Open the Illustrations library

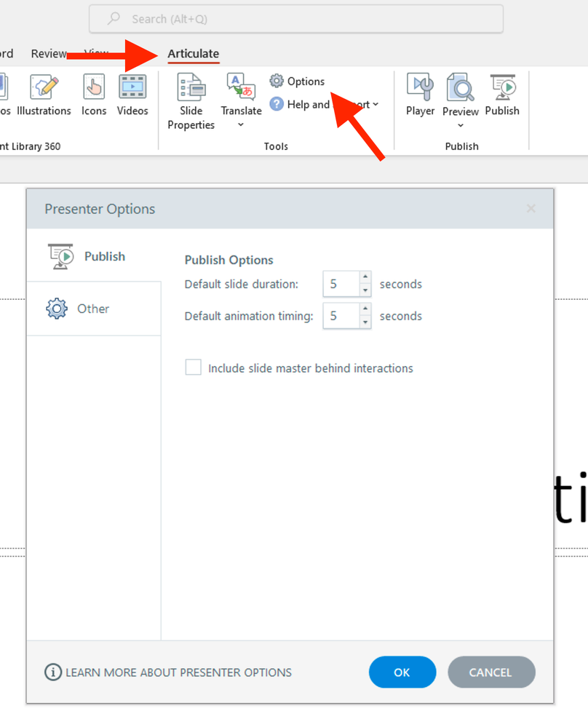click(44, 96)
